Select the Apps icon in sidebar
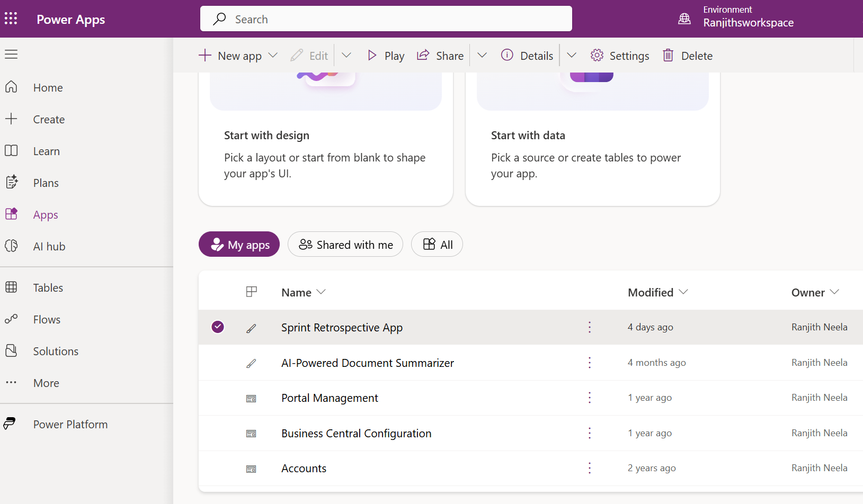863x504 pixels. pos(12,214)
